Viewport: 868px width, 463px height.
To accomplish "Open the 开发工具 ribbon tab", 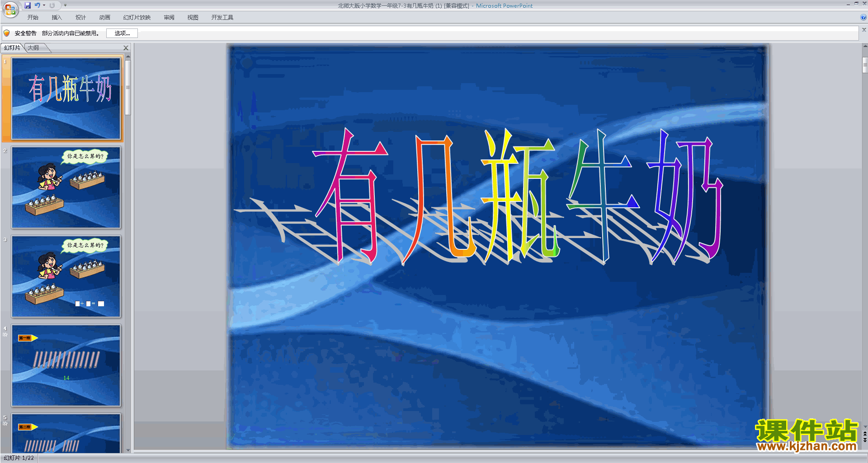I will [222, 18].
